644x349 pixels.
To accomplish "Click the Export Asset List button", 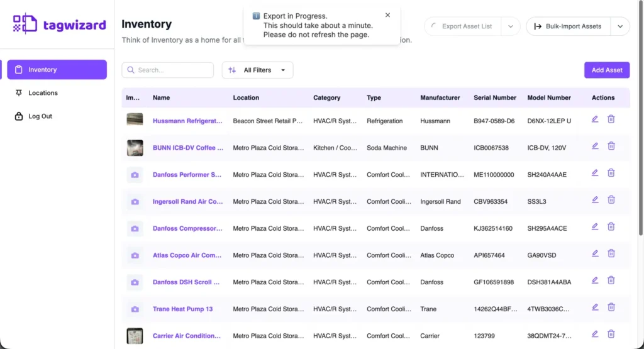I will (x=462, y=26).
